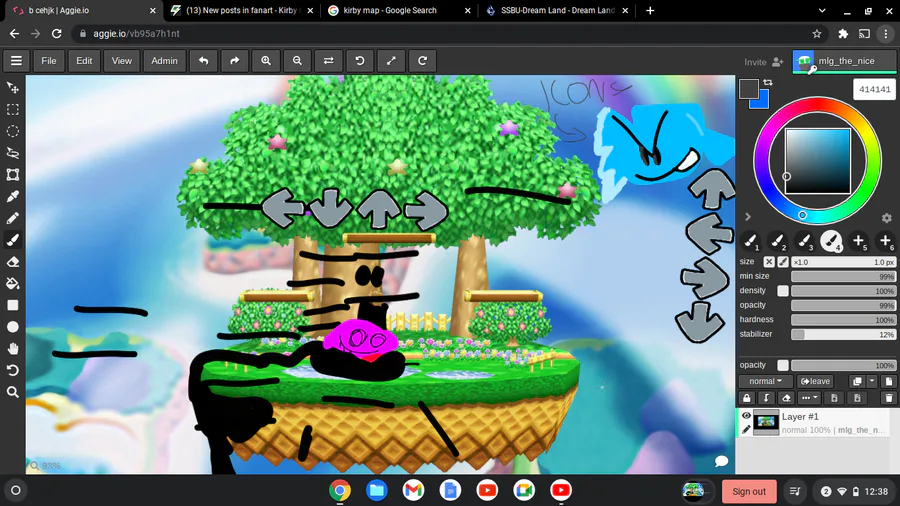
Task: Select the move tool
Action: [13, 88]
